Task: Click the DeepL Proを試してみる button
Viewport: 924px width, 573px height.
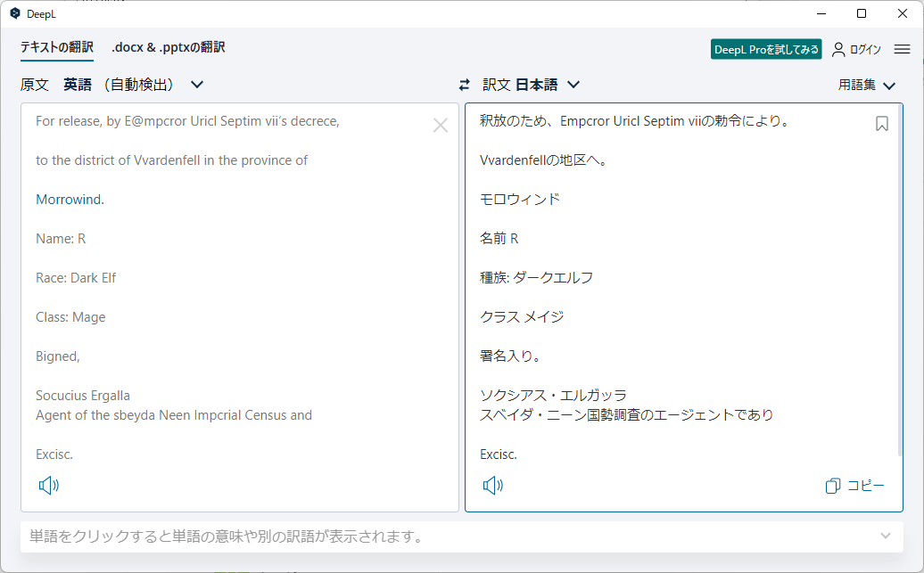Action: [x=765, y=49]
